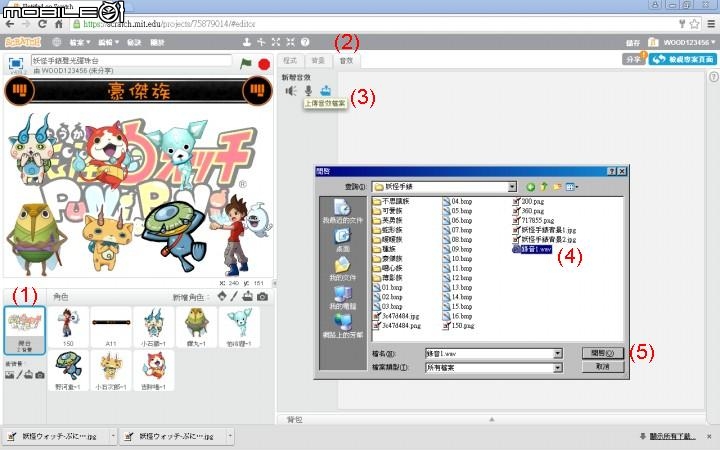720x450 pixels.
Task: Click upload sound from file icon
Action: [326, 90]
